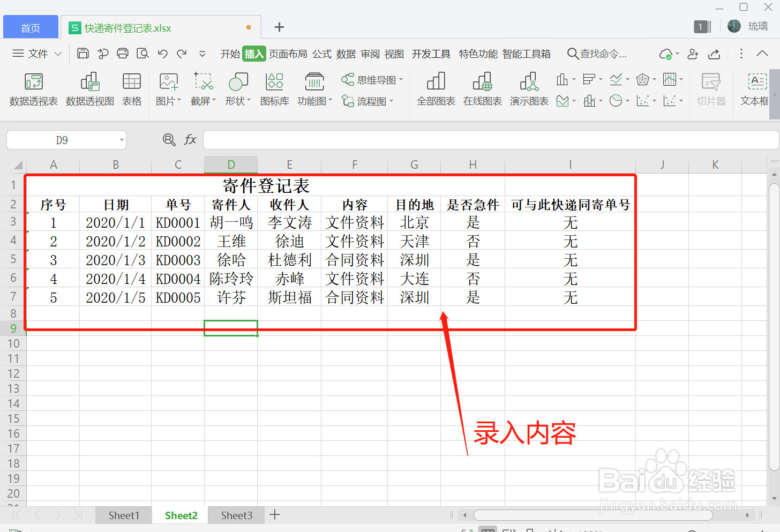Insert a picture via 图片 icon
This screenshot has height=532, width=780.
coord(167,89)
